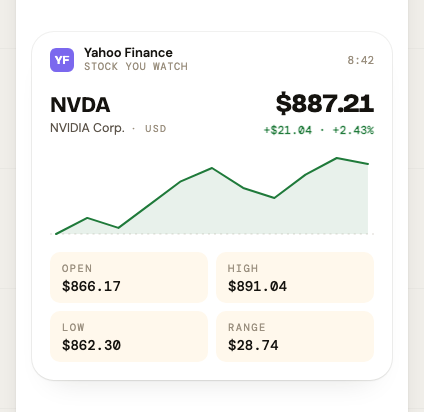Click the chart's final data point
This screenshot has height=412, width=424.
[368, 164]
